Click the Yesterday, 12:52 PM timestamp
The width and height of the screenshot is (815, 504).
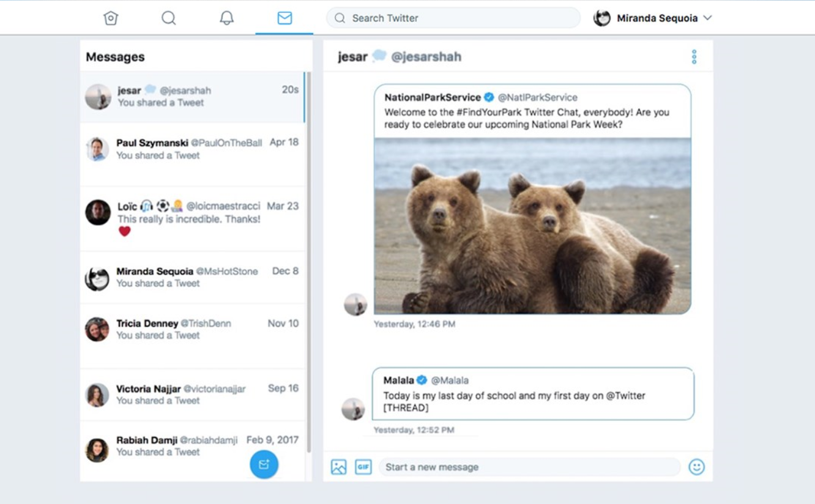coord(414,430)
